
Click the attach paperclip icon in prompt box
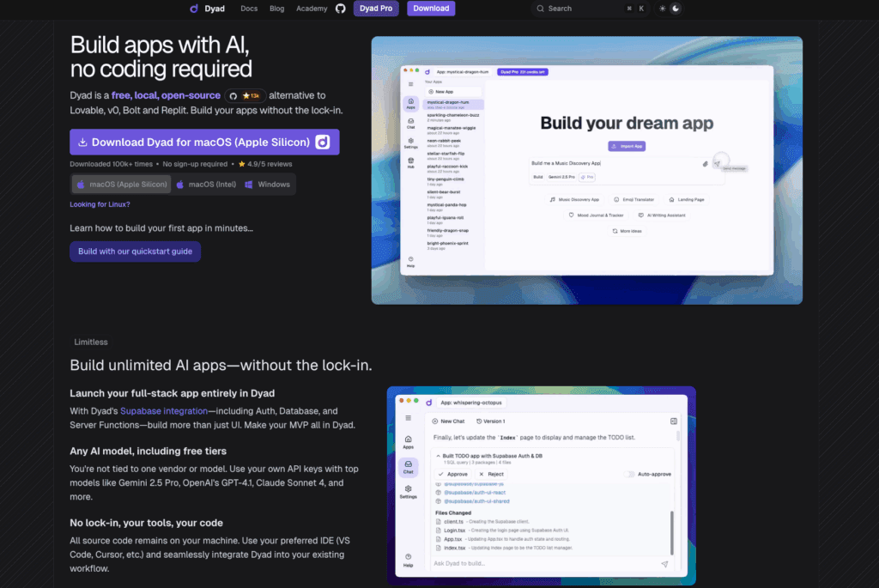[706, 164]
